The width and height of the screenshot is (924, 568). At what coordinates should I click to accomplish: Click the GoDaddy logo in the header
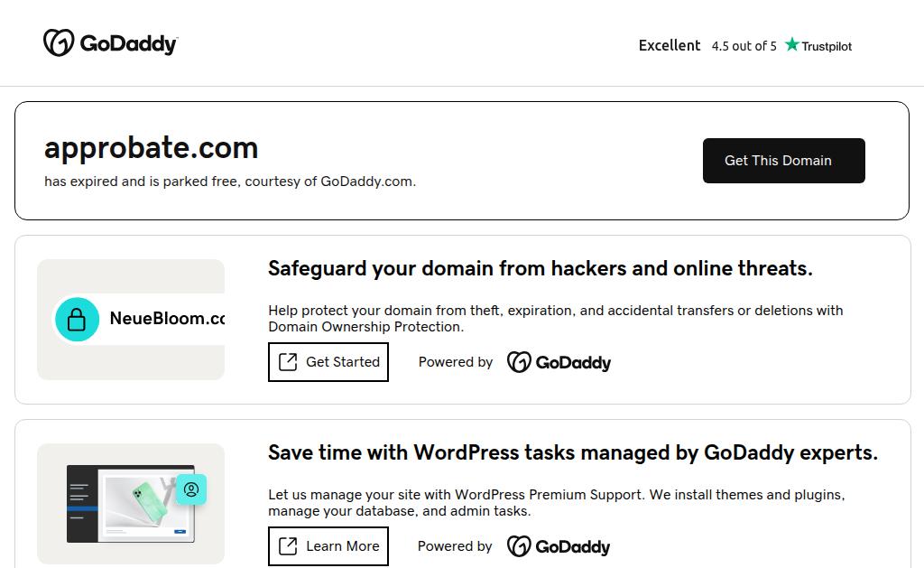[110, 43]
